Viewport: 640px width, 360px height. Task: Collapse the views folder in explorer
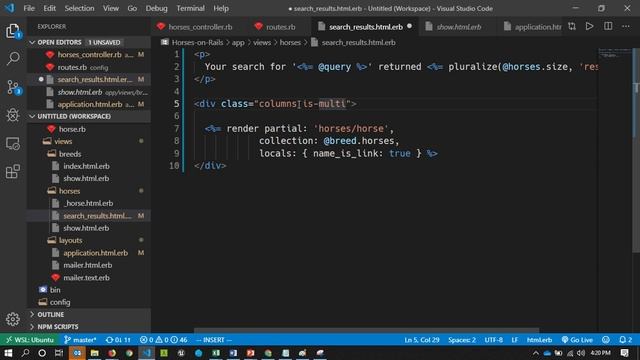point(63,141)
